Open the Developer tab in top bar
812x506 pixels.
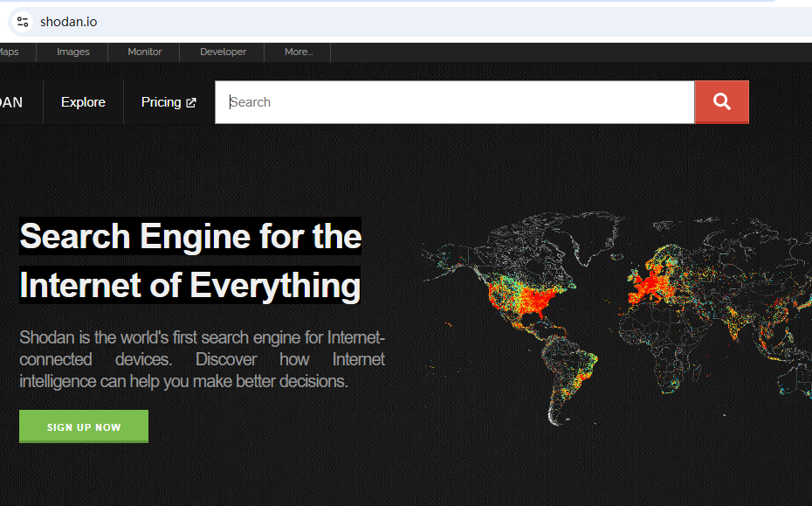tap(223, 52)
